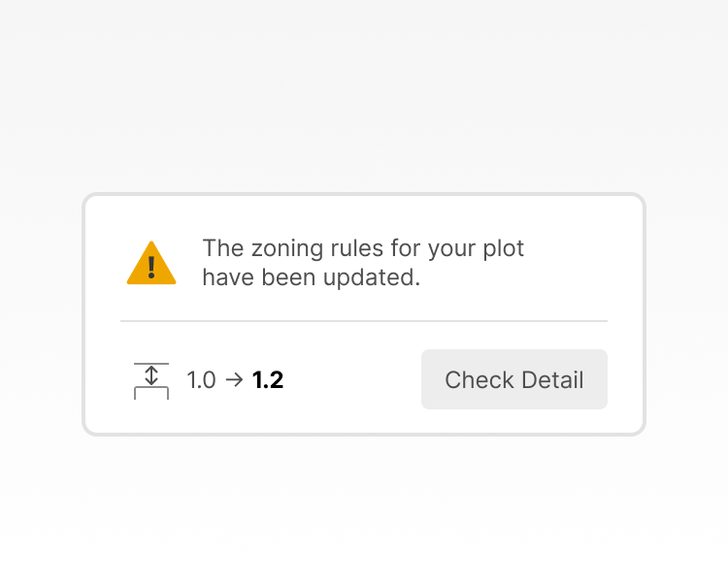This screenshot has height=584, width=728.
Task: Click the horizontal divider line in the card
Action: coord(364,320)
